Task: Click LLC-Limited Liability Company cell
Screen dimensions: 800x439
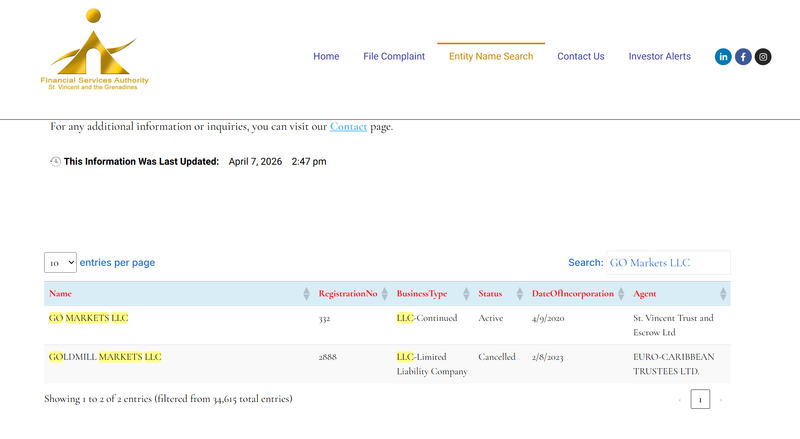Action: [432, 364]
